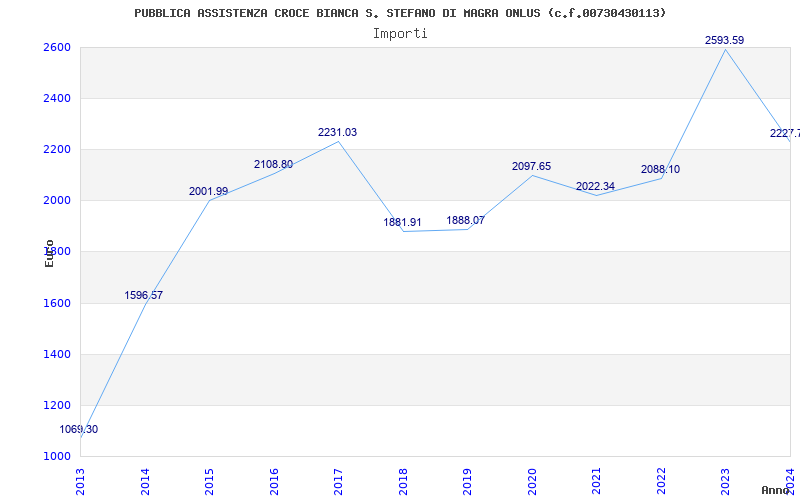Screen dimensions: 800x500
Task: Click the y-axis label 2200
Action: [57, 149]
